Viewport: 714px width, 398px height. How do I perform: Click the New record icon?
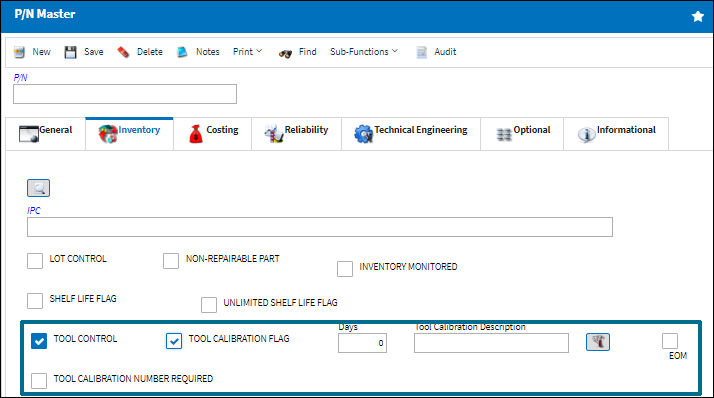click(x=19, y=52)
